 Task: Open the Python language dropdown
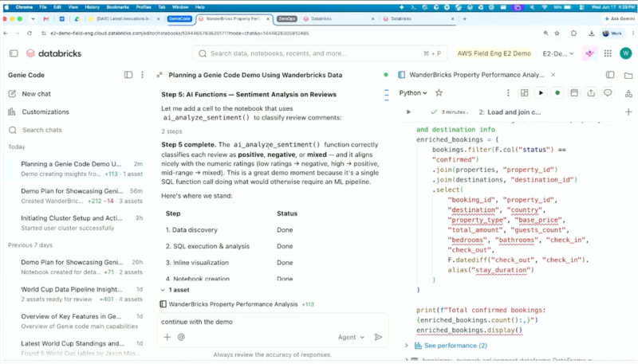coord(412,93)
